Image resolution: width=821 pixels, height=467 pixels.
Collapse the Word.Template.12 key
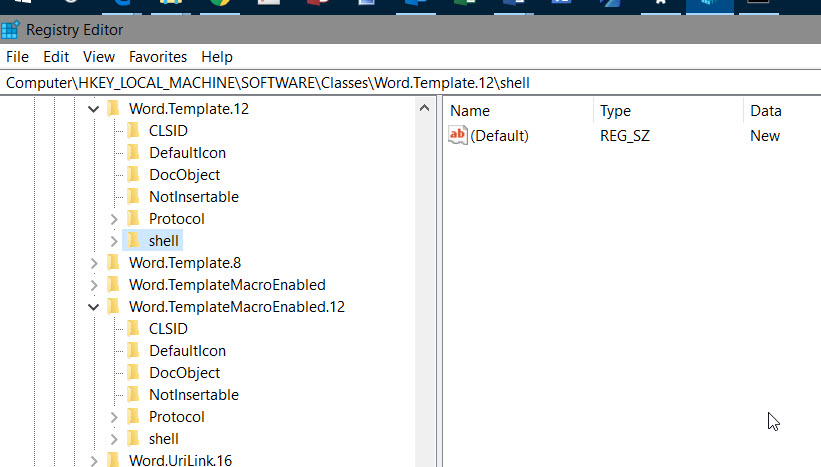pos(94,109)
